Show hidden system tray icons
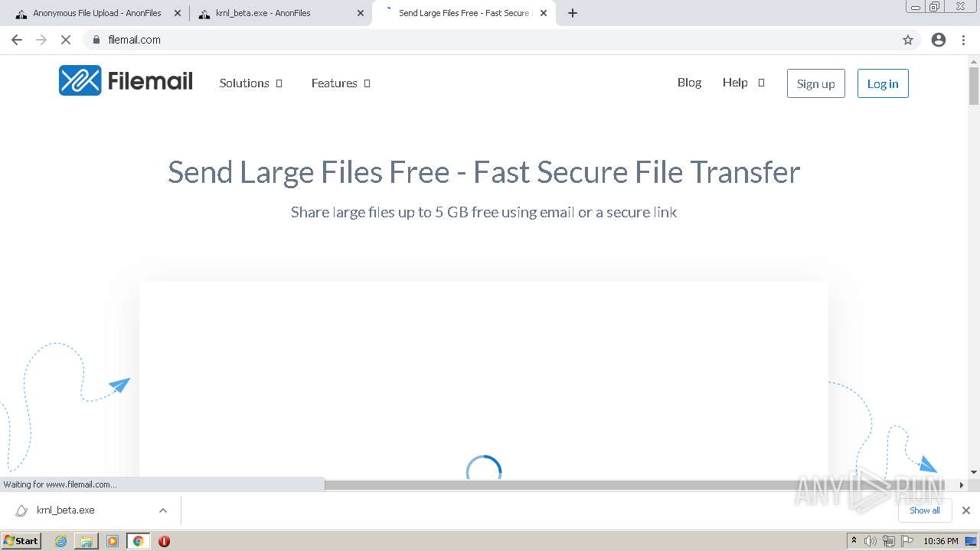The image size is (980, 551). (x=854, y=540)
